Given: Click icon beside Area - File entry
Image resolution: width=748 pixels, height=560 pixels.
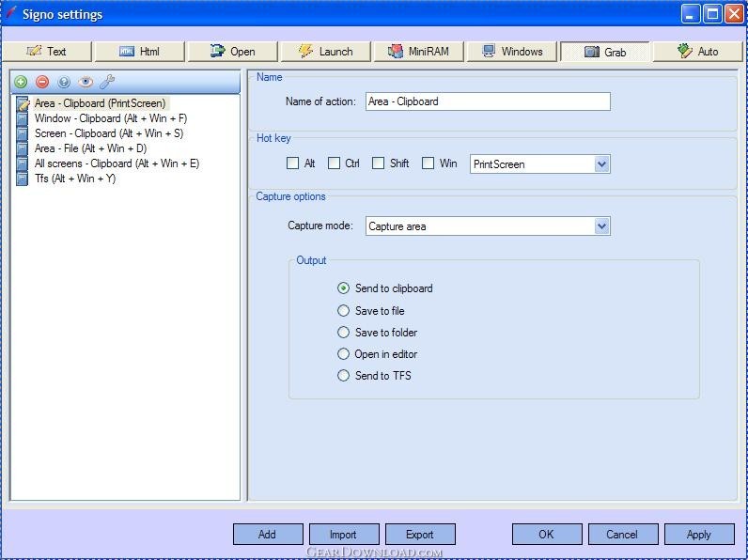Looking at the screenshot, I should coord(22,148).
